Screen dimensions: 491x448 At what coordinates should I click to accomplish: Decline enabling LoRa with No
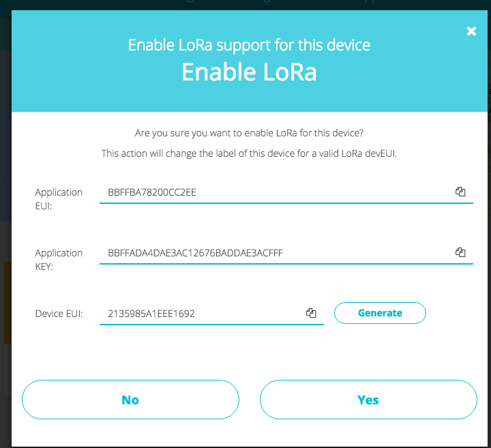coord(130,400)
